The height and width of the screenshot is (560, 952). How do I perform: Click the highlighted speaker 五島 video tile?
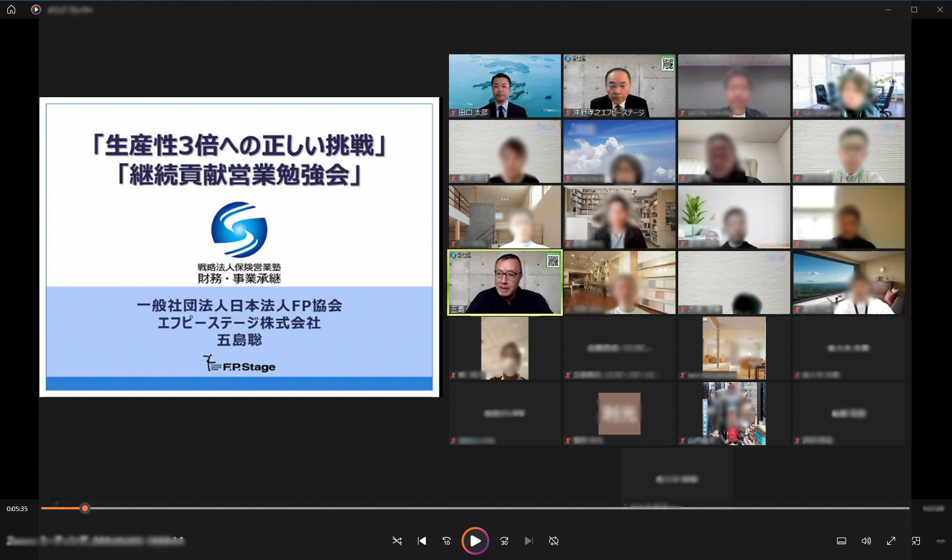[505, 283]
